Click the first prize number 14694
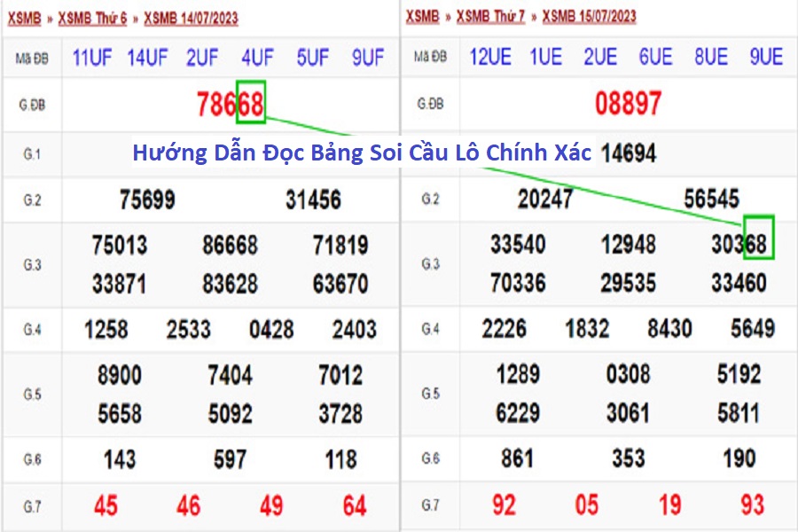 coord(628,153)
